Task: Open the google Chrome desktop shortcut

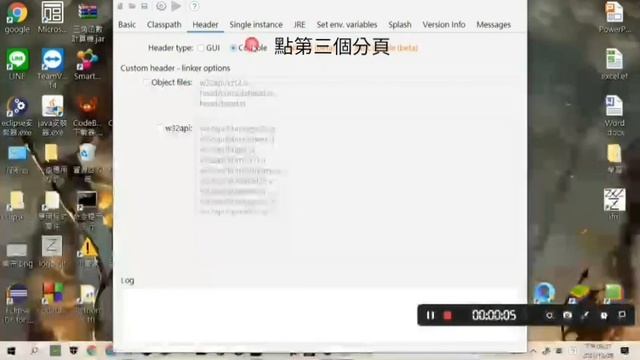Action: click(17, 17)
